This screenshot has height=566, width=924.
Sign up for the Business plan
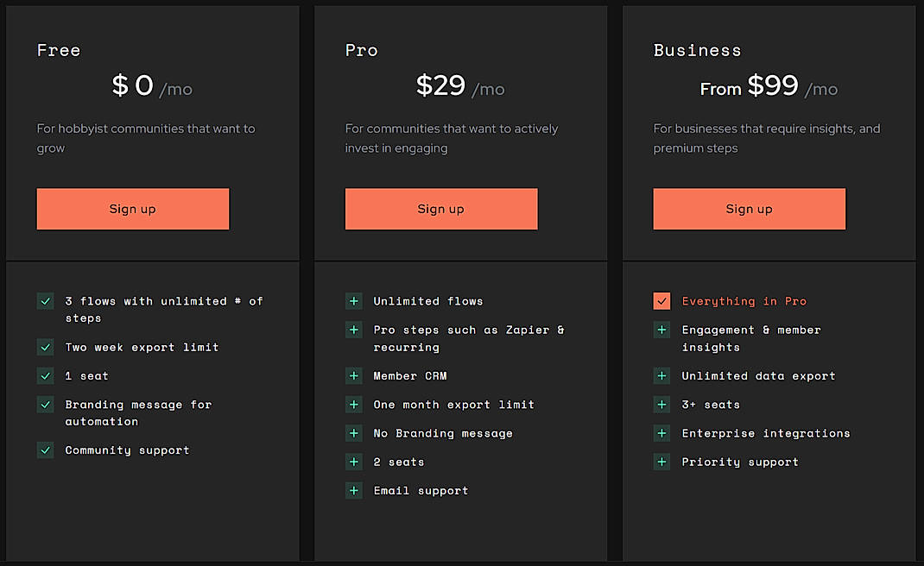tap(749, 209)
